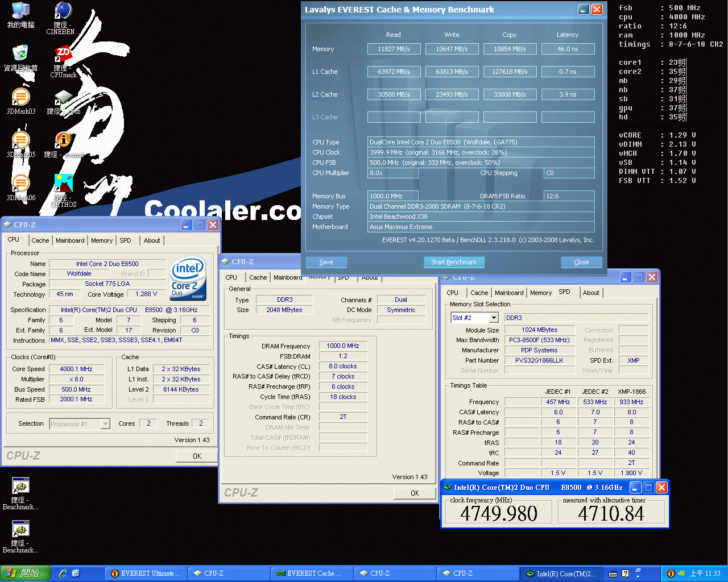Viewport: 728px width, 582px height.
Task: Click the taskbar clock showing 上午 11:33
Action: point(705,573)
